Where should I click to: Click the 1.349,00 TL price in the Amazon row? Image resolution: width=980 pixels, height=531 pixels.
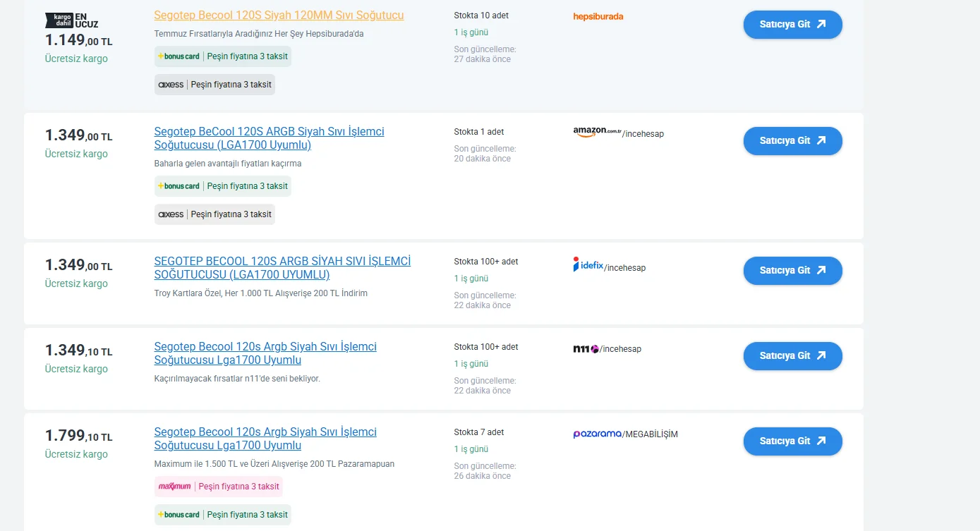(x=78, y=135)
